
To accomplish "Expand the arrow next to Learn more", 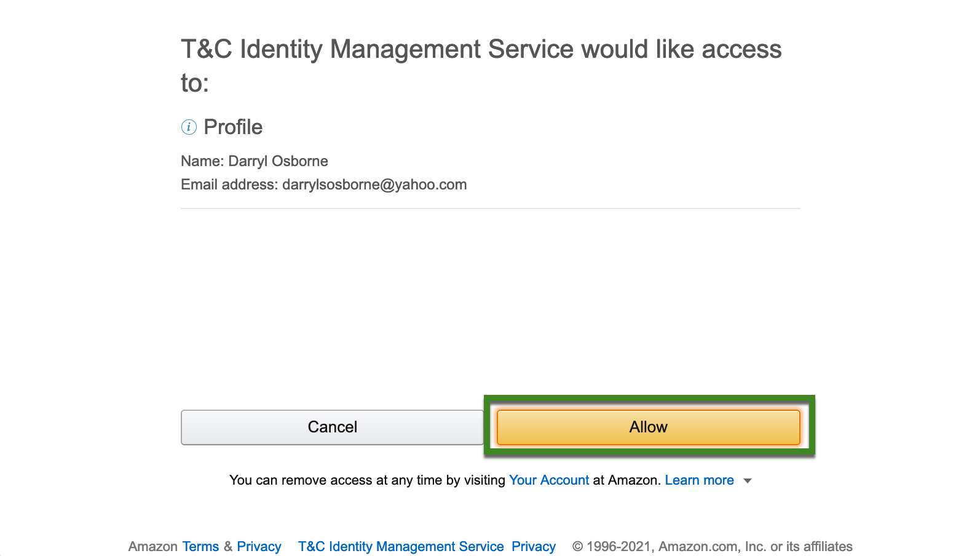I will [748, 481].
